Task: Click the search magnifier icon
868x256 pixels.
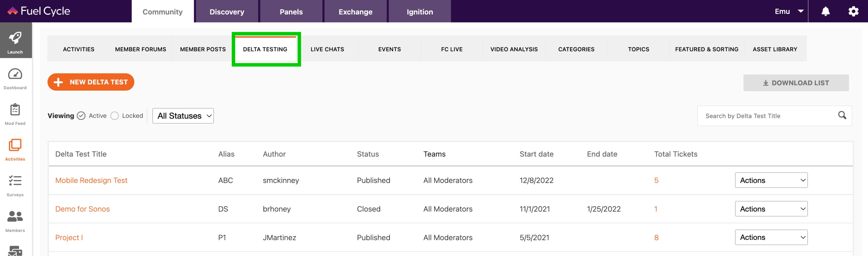Action: tap(842, 115)
